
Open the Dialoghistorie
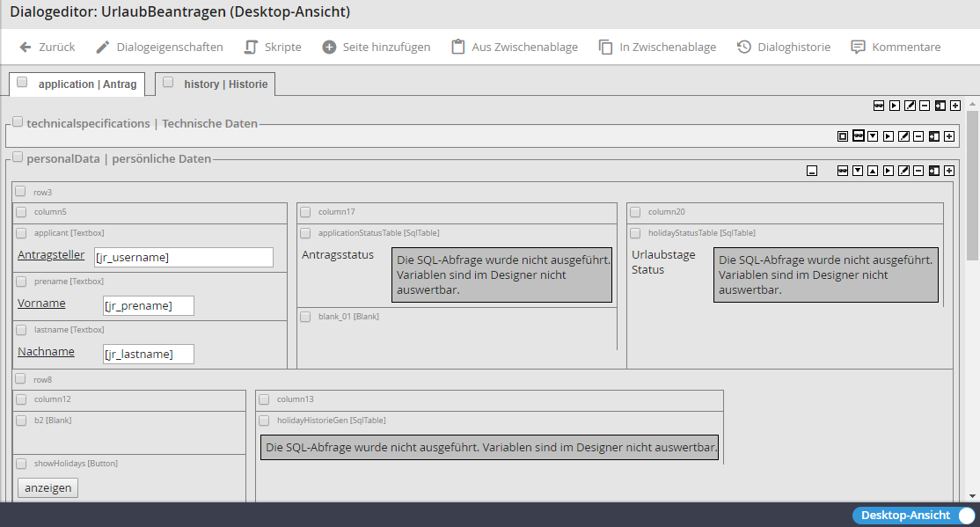[783, 47]
